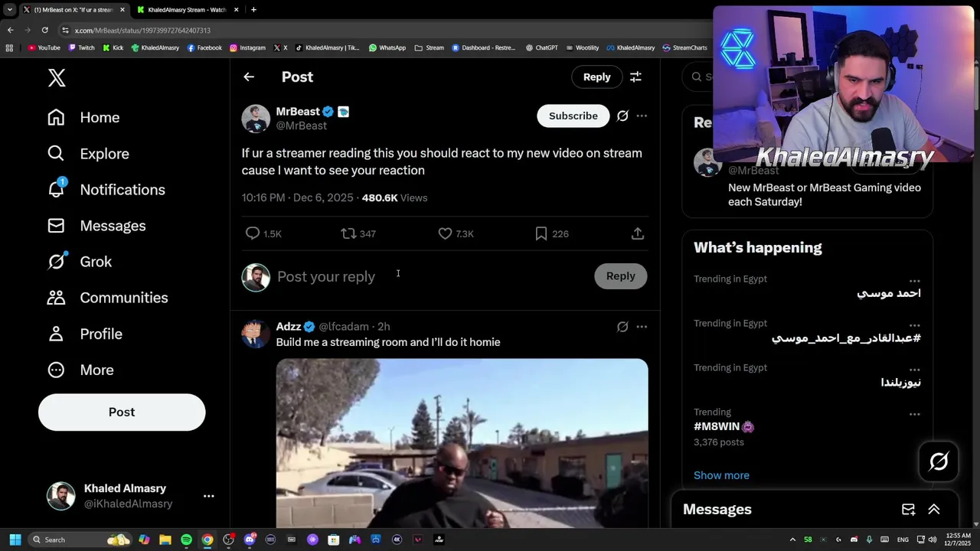Open MrBeast profile avatar
The image size is (980, 551).
pos(256,118)
